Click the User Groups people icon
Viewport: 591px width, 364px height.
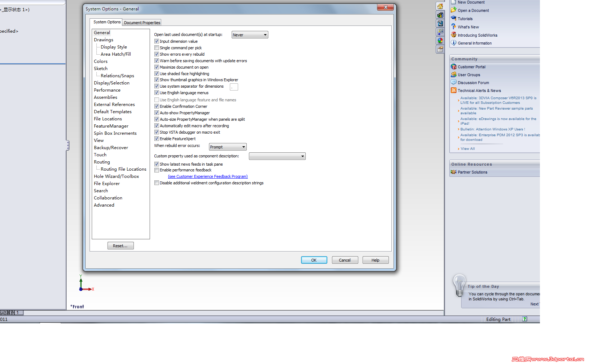pyautogui.click(x=454, y=74)
